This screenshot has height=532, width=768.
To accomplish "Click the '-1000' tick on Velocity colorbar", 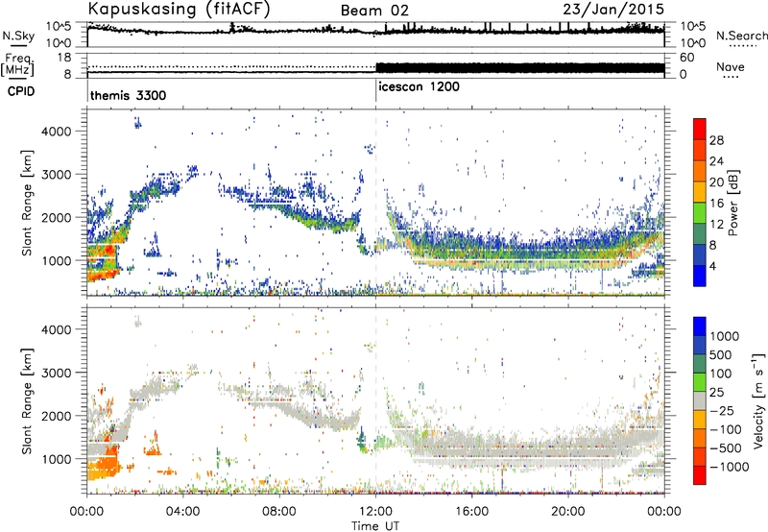I will tap(729, 467).
